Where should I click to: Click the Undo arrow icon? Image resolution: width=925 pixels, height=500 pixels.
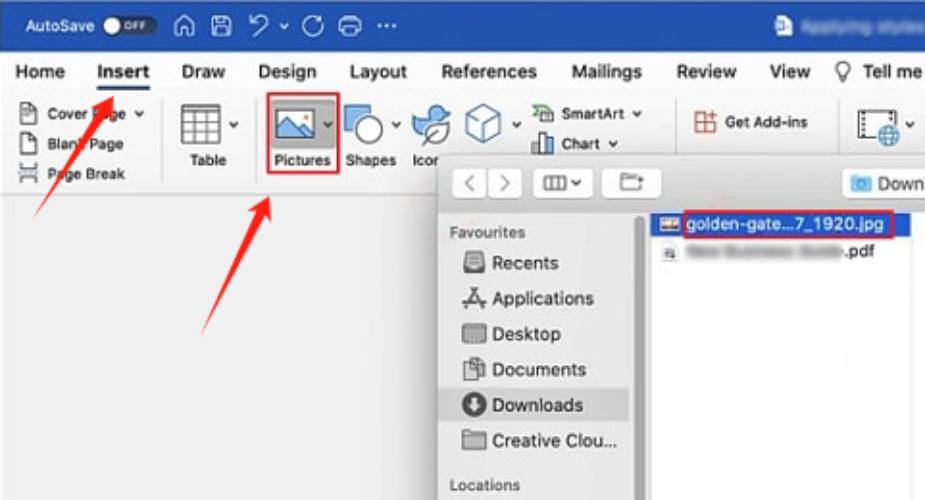(x=259, y=26)
